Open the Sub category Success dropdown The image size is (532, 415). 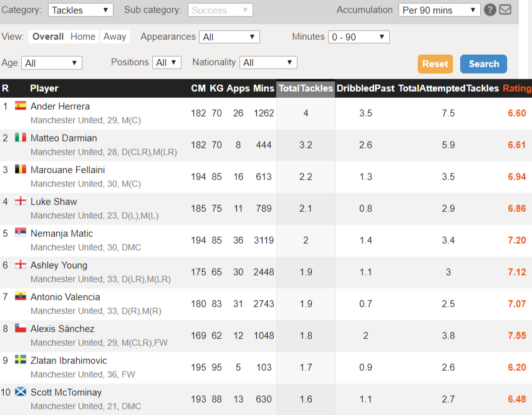[x=220, y=10]
